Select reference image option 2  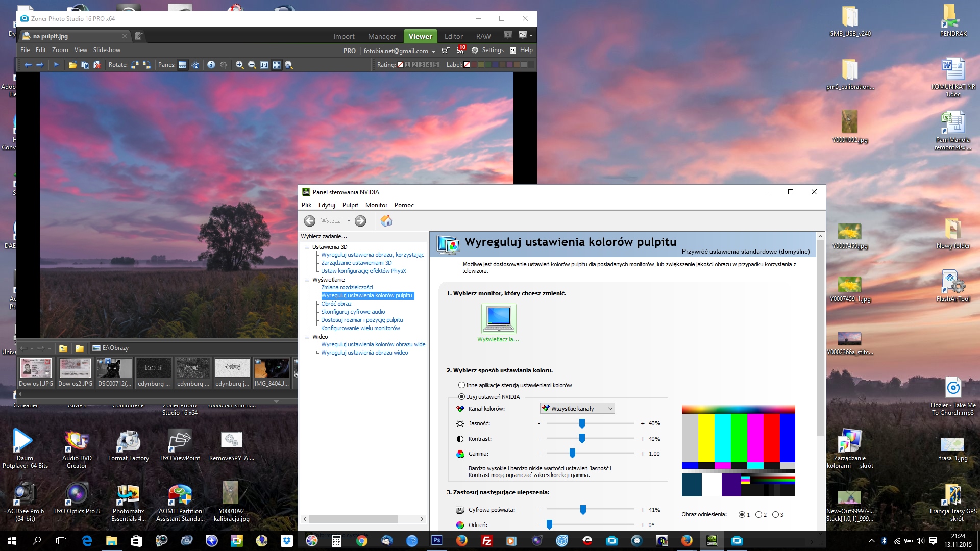758,514
